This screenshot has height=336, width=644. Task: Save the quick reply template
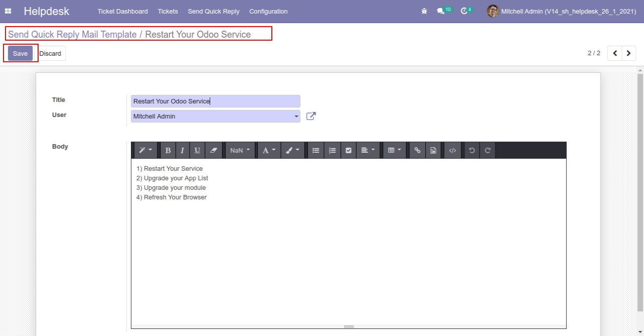[20, 53]
